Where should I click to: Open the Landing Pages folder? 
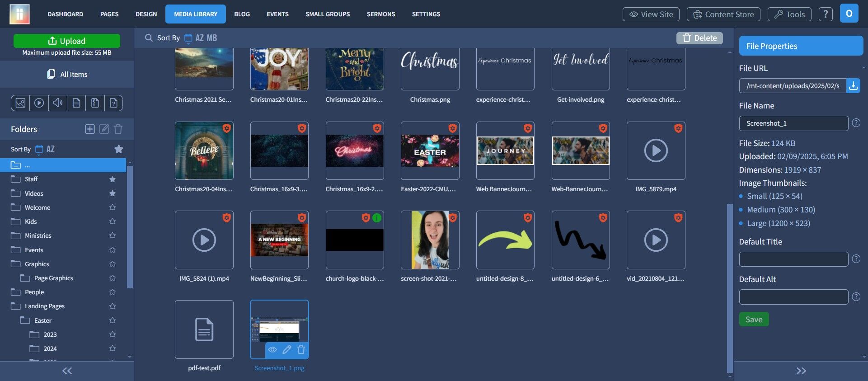pos(45,306)
